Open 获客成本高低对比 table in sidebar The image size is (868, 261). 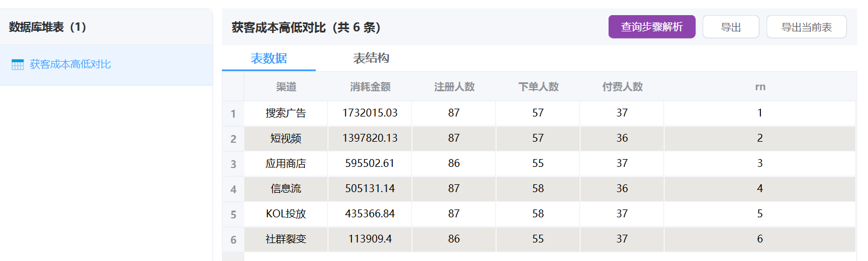pyautogui.click(x=70, y=64)
